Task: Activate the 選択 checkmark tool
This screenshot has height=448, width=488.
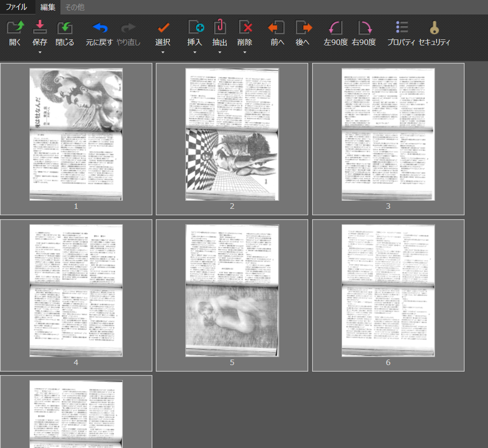Action: click(163, 27)
